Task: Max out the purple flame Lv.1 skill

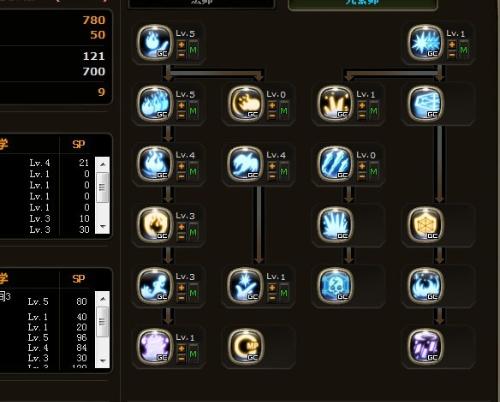Action: coord(193,354)
